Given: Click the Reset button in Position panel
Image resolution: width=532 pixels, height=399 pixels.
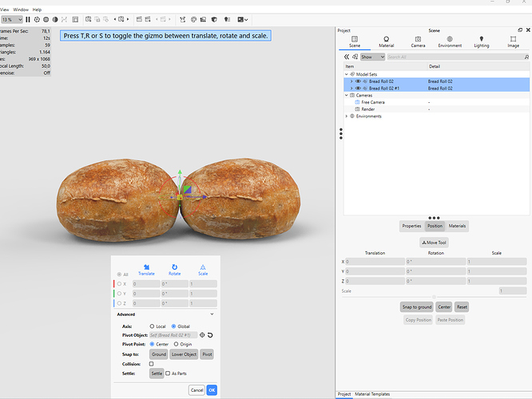Looking at the screenshot, I should (x=462, y=307).
